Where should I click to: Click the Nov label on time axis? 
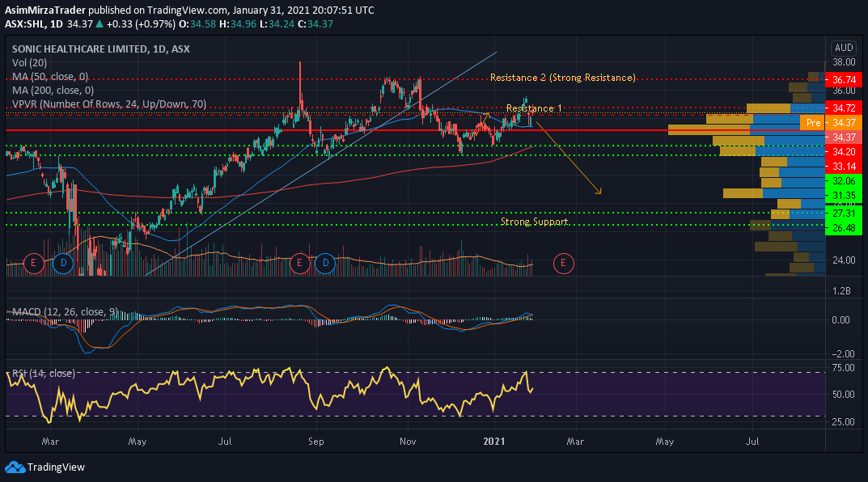(408, 442)
